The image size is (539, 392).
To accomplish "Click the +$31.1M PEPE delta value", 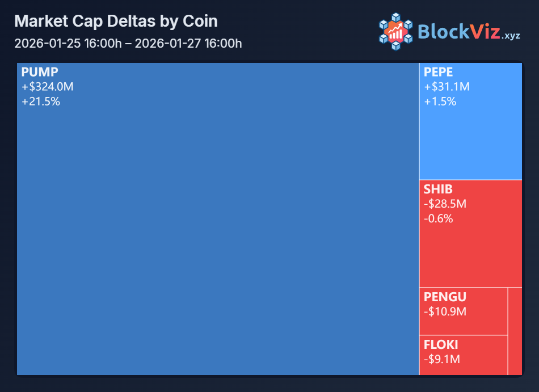I will pos(447,87).
